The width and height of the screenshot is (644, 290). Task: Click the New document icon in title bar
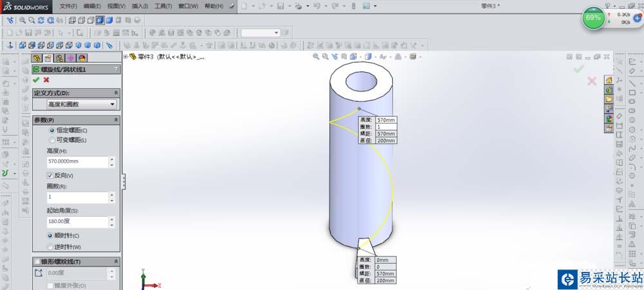[243, 6]
